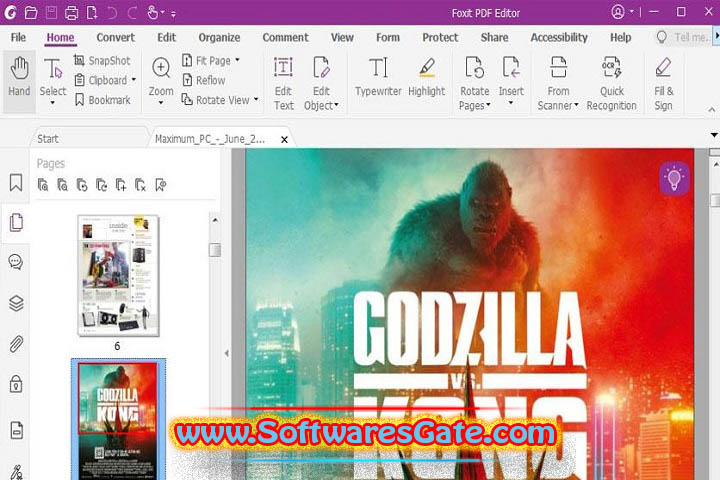The height and width of the screenshot is (480, 720).
Task: Collapse the navigation panel arrow
Action: coord(226,353)
